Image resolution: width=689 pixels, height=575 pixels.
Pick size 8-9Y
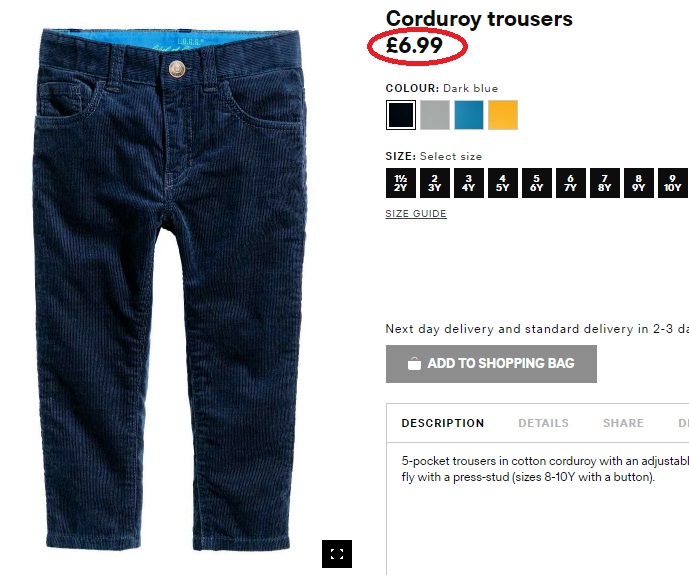[x=638, y=183]
